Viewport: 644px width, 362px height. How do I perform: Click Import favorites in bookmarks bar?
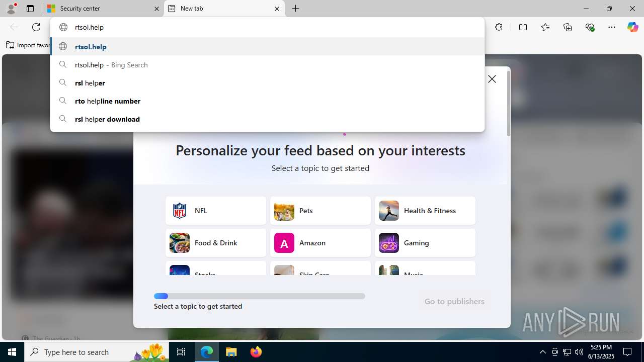(x=28, y=45)
